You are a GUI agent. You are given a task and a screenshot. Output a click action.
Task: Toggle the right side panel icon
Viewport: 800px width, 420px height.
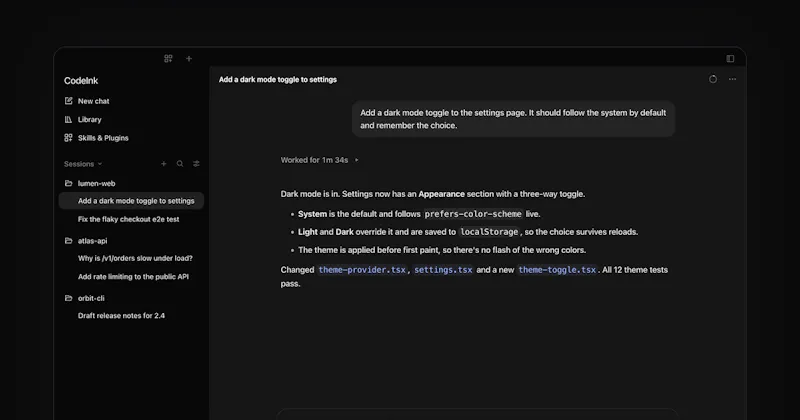[x=730, y=59]
